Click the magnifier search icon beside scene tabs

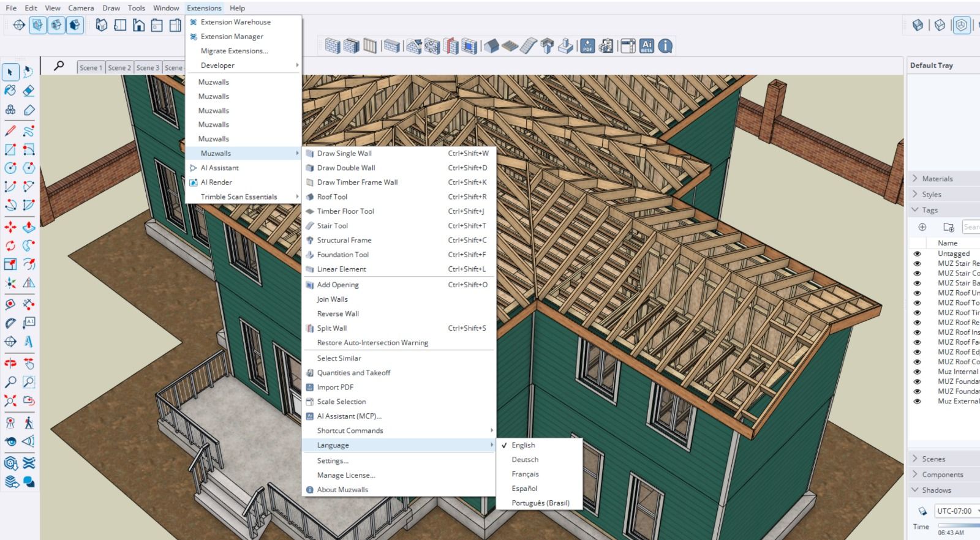(59, 66)
